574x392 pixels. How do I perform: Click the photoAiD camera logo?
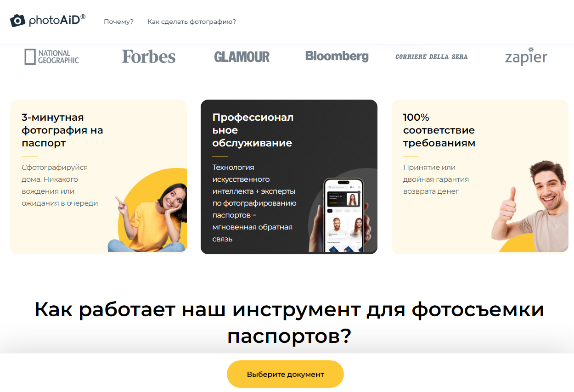48,20
